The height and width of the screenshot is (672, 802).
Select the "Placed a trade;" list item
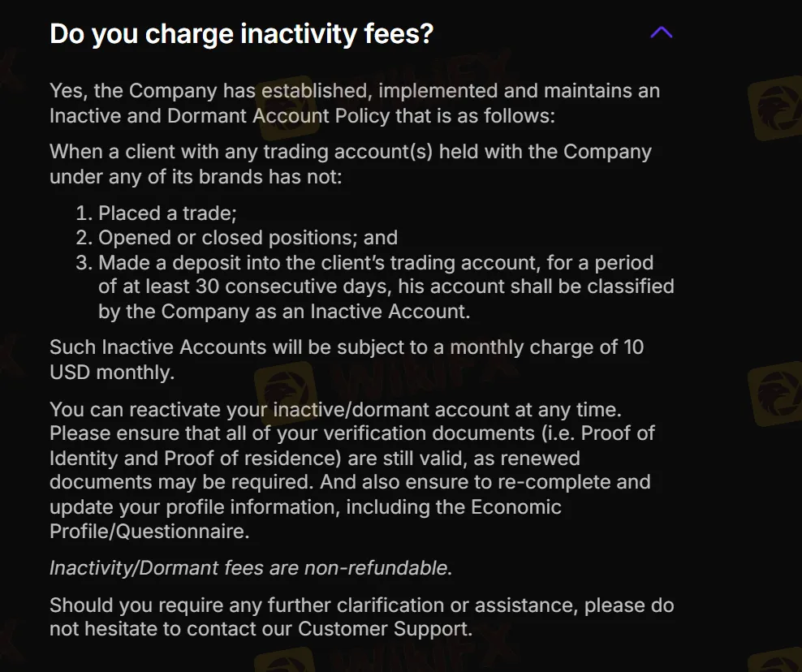[x=166, y=213]
